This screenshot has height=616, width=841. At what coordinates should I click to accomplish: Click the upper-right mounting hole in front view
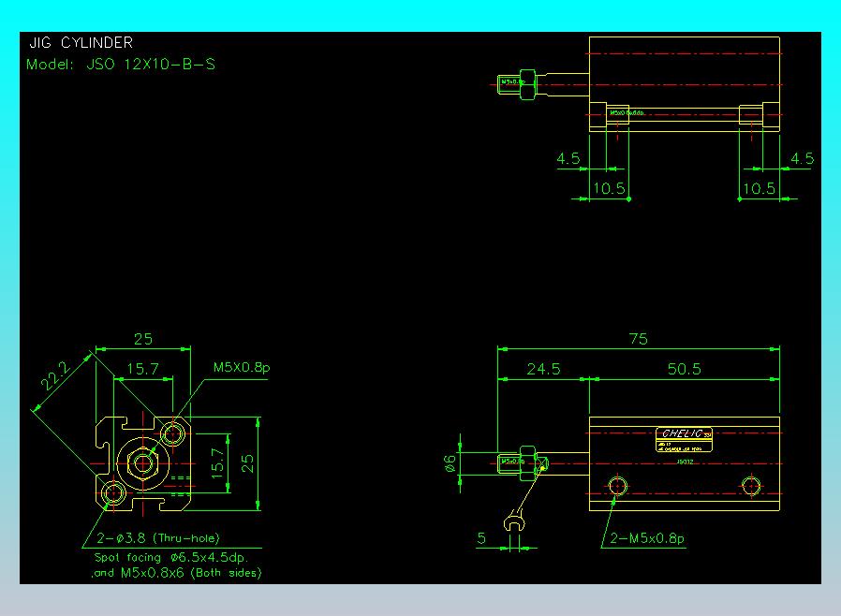[x=172, y=433]
